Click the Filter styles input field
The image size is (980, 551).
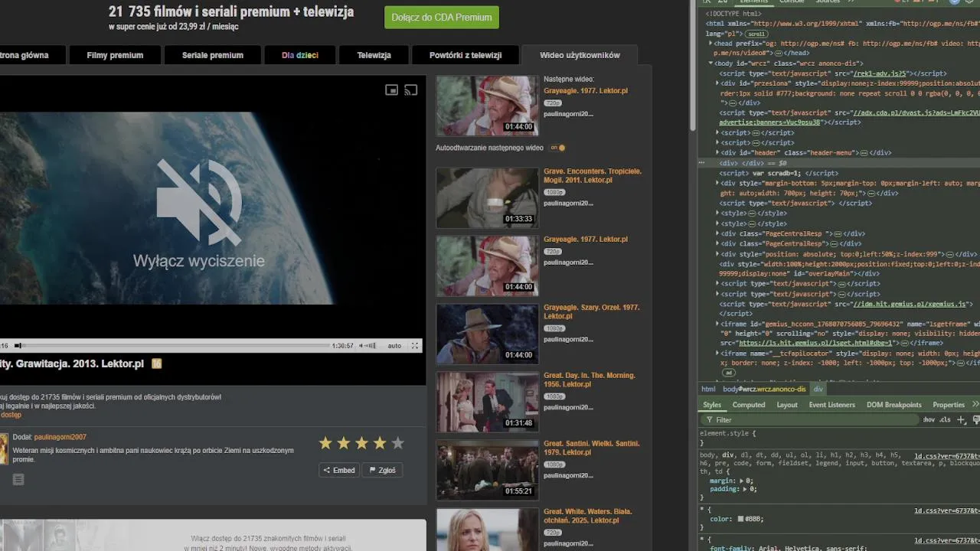tap(812, 419)
